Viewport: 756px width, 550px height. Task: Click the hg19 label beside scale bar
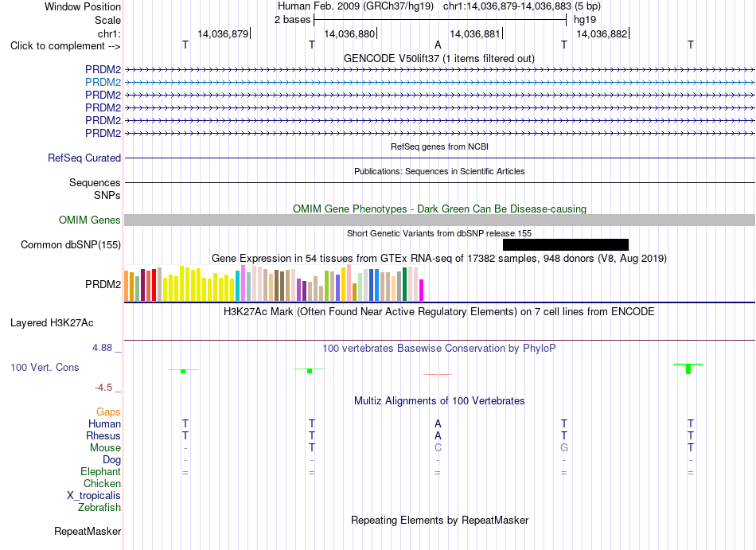pos(585,20)
